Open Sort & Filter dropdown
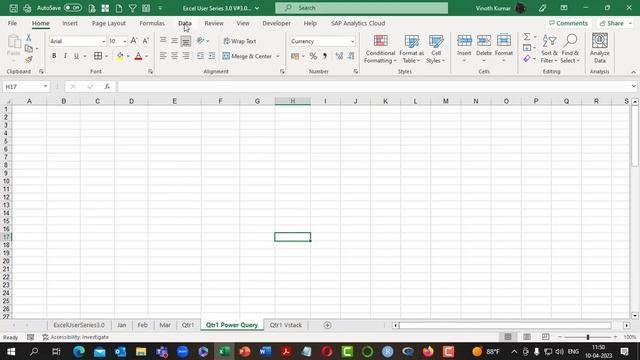640x360 pixels. click(x=549, y=48)
